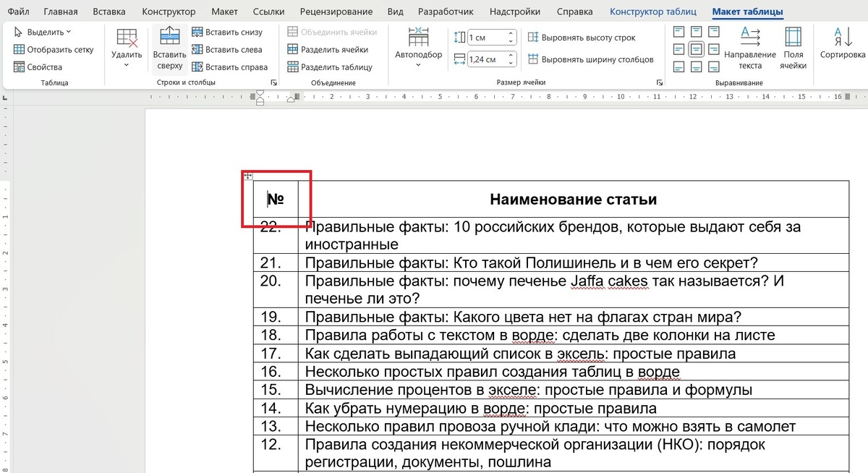868x473 pixels.
Task: Click the Наименование статьи header cell
Action: coord(574,199)
